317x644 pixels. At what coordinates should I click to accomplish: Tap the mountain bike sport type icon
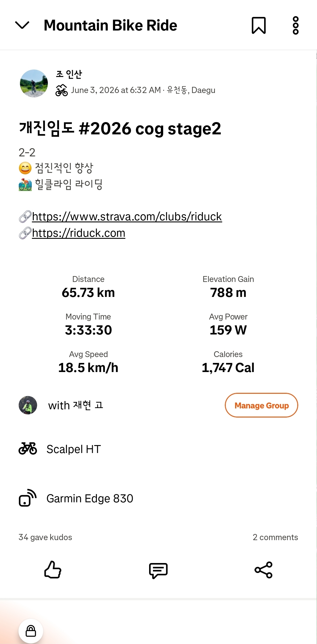click(x=62, y=90)
